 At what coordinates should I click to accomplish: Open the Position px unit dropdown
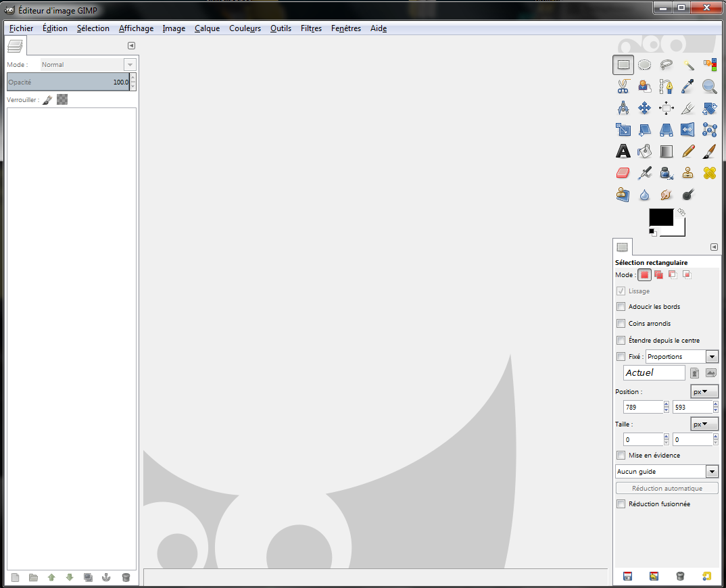(x=704, y=392)
